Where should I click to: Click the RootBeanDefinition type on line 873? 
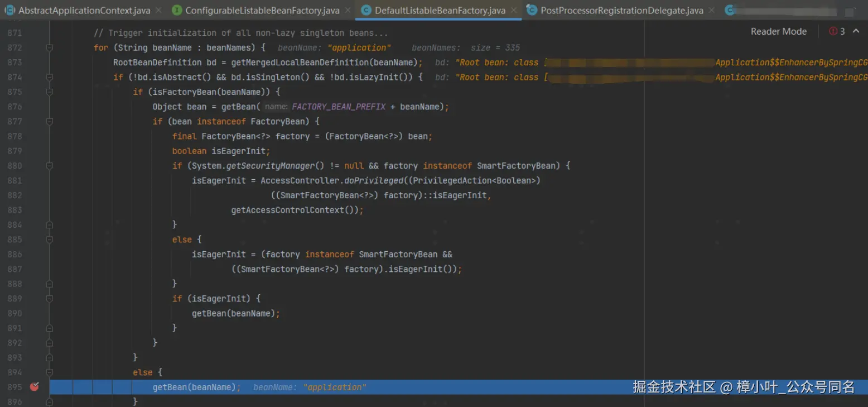157,63
